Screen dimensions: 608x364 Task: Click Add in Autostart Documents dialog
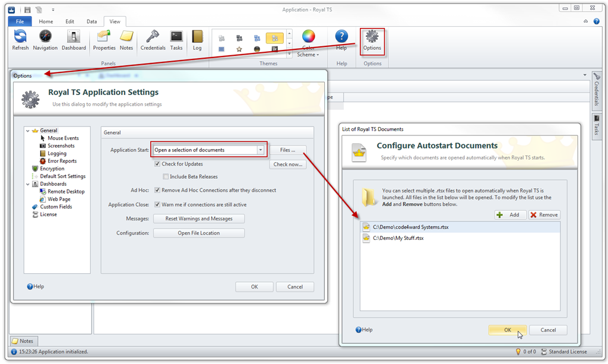click(510, 215)
